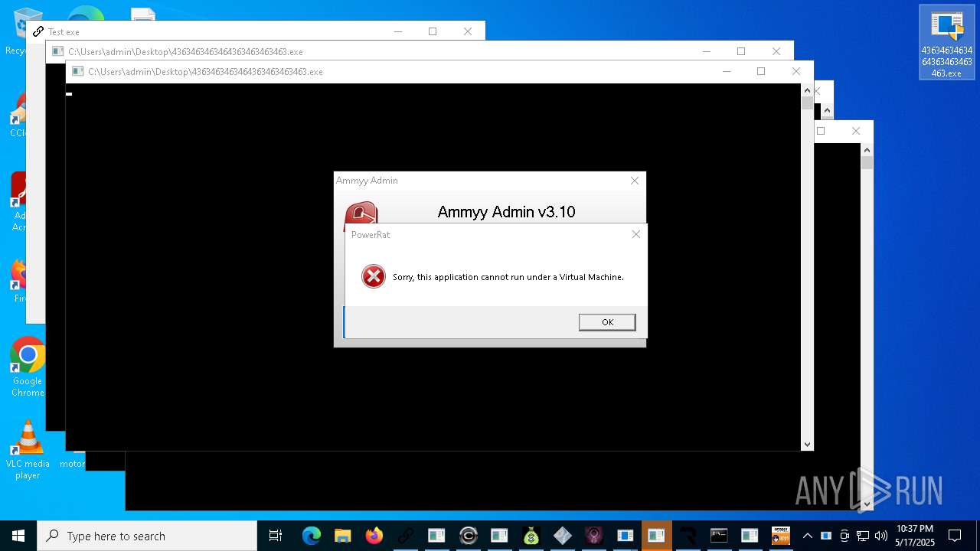Click the PowerRat dialog title text
980x551 pixels.
[x=371, y=235]
